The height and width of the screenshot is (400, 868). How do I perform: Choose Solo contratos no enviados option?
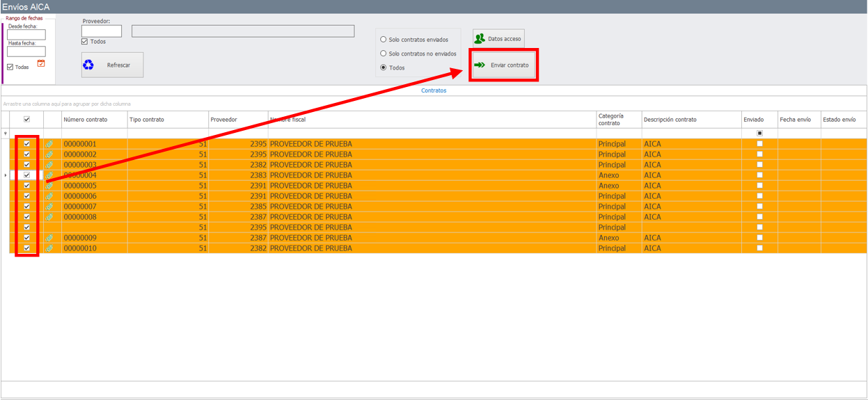coord(383,54)
